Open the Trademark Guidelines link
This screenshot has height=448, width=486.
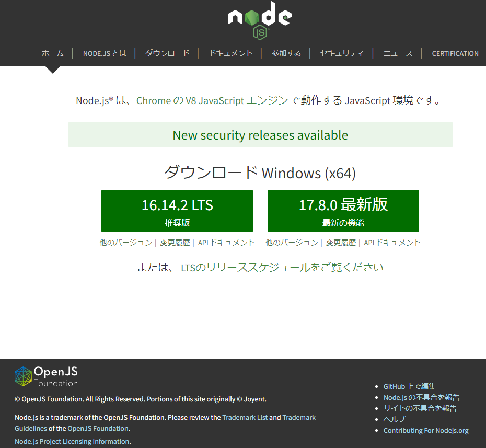(299, 417)
